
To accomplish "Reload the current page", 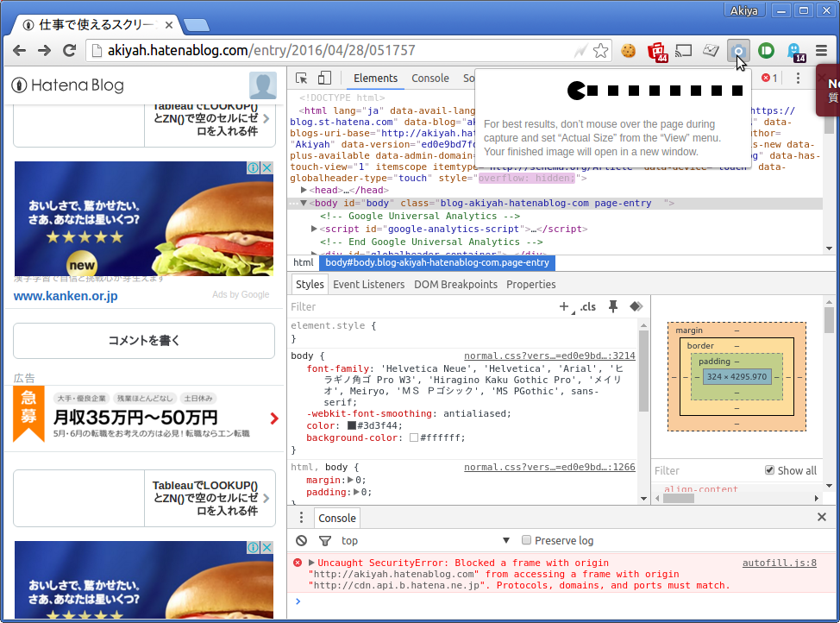I will (70, 50).
